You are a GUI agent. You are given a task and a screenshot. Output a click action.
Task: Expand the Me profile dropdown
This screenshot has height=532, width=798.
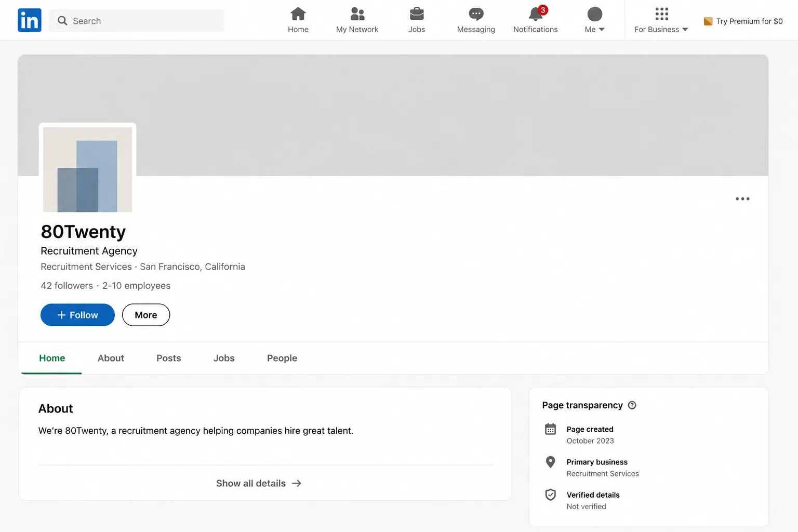[594, 20]
